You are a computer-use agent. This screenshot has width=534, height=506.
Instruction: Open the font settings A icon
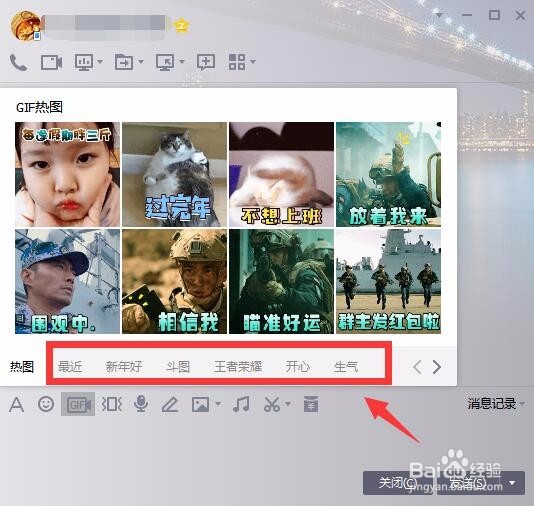pyautogui.click(x=16, y=405)
